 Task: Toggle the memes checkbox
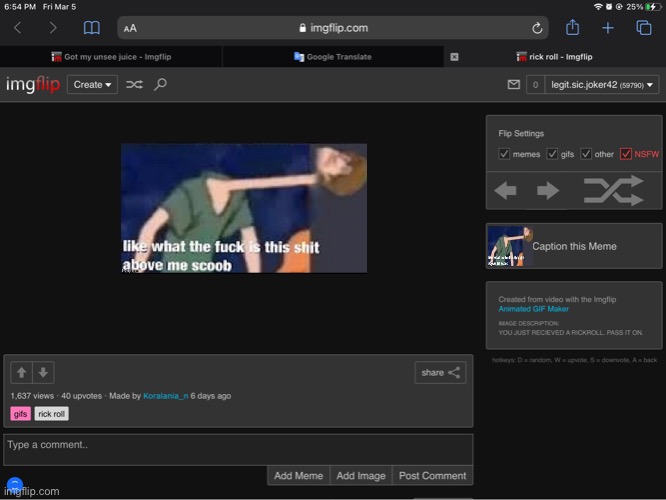504,154
